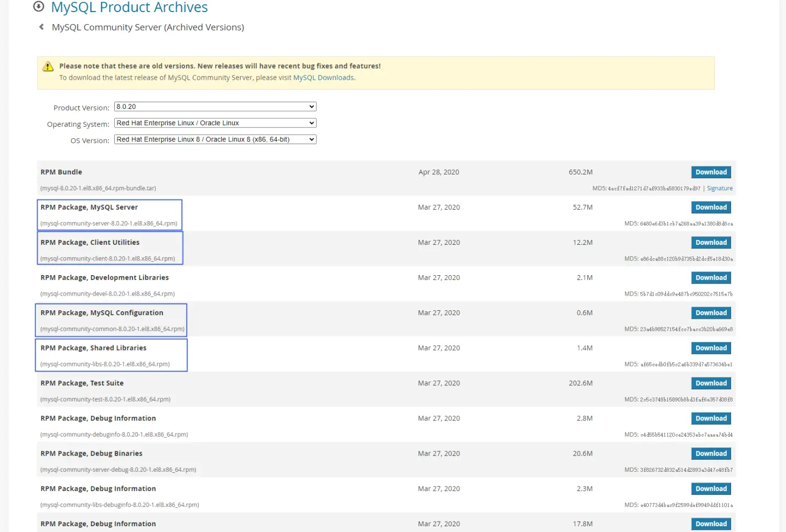Go back using the left arrow icon
The height and width of the screenshot is (532, 786).
[41, 27]
